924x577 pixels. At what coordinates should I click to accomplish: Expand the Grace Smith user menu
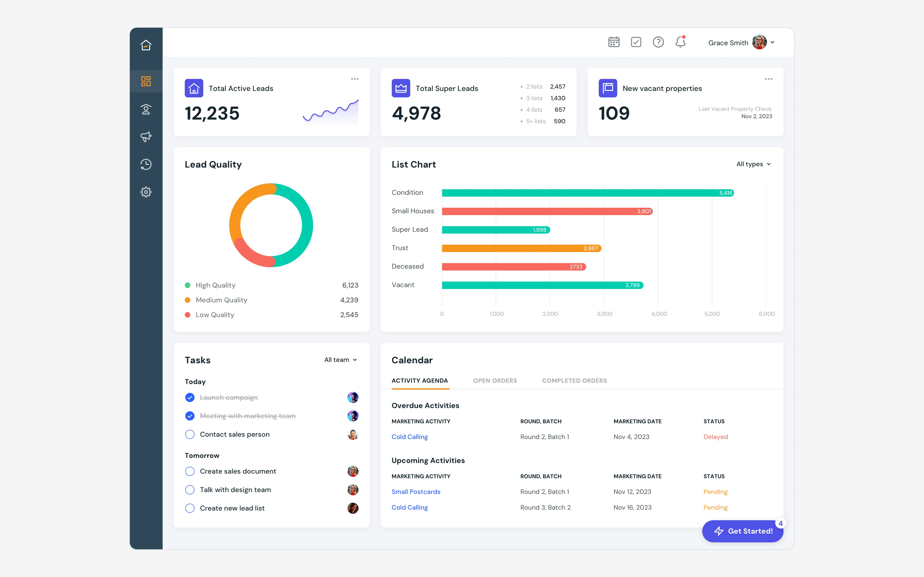pos(741,42)
